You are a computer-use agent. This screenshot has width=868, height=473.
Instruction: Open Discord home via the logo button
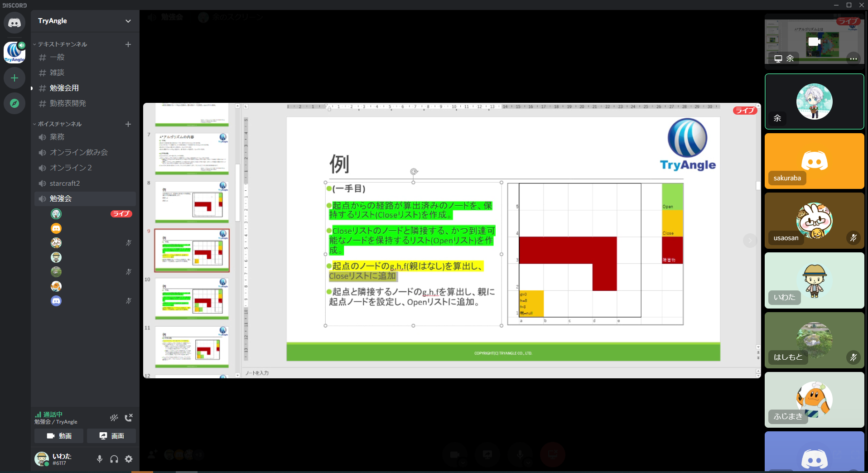[x=14, y=23]
